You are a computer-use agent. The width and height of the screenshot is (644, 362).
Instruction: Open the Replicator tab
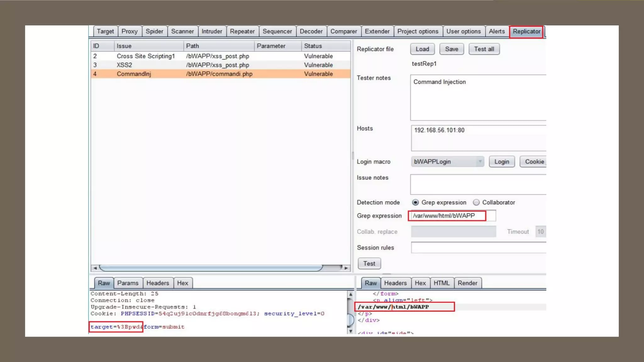pos(526,31)
